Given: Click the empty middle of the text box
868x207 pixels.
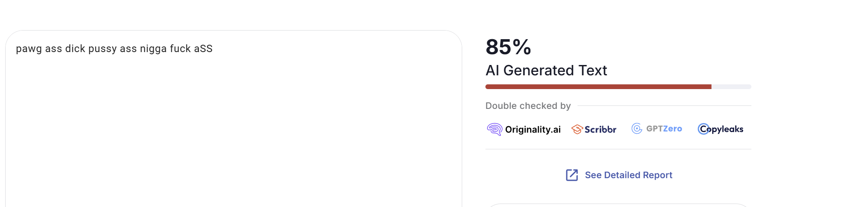Looking at the screenshot, I should (233, 129).
